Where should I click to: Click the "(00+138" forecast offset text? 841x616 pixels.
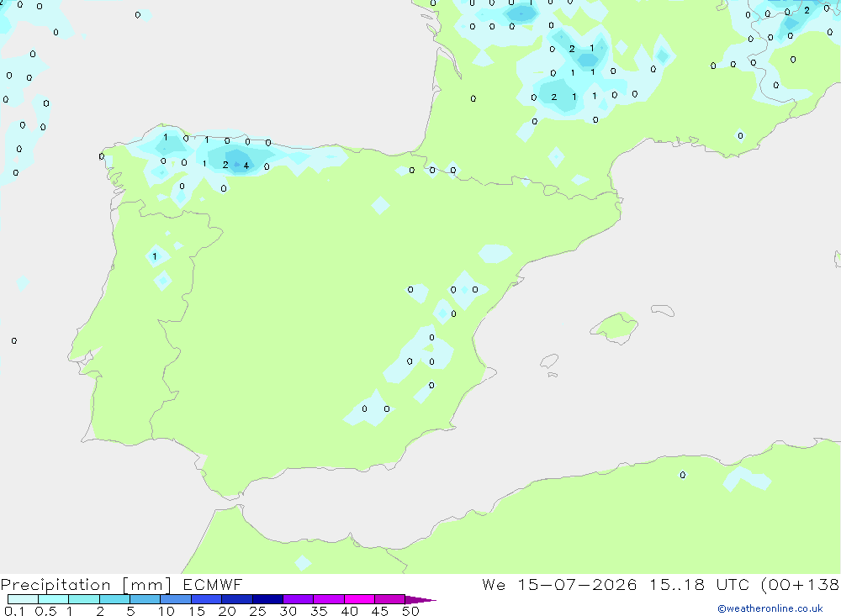click(800, 585)
